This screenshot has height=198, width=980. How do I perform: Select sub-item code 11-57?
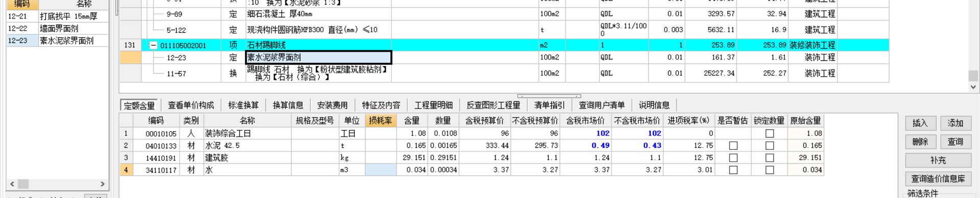pyautogui.click(x=176, y=74)
